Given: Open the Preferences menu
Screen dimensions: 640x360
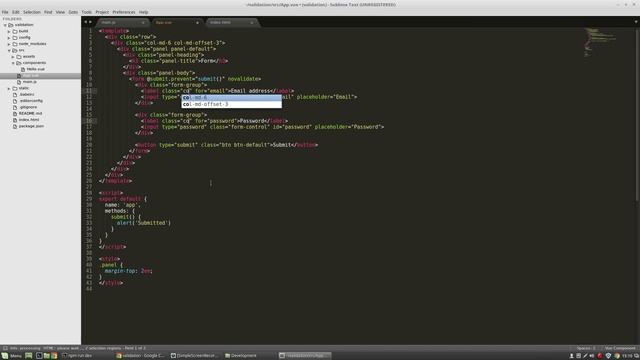Looking at the screenshot, I should [x=124, y=12].
